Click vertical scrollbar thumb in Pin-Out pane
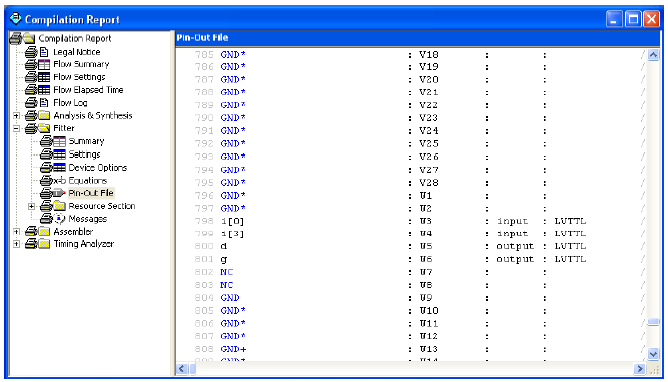668x382 pixels. pos(653,322)
